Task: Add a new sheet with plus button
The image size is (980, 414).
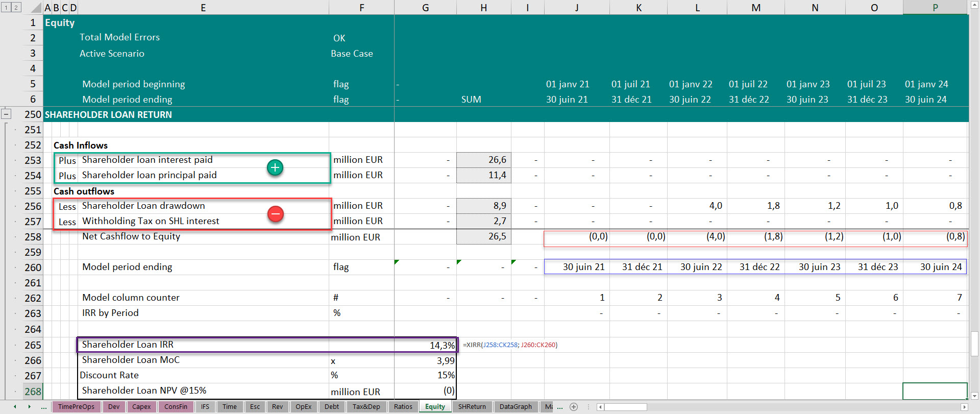Action: tap(574, 407)
